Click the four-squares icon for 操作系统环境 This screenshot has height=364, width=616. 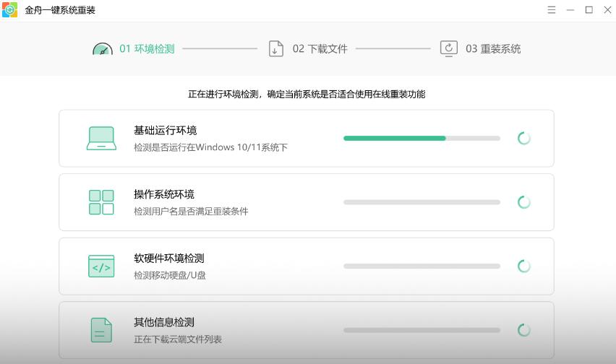101,202
